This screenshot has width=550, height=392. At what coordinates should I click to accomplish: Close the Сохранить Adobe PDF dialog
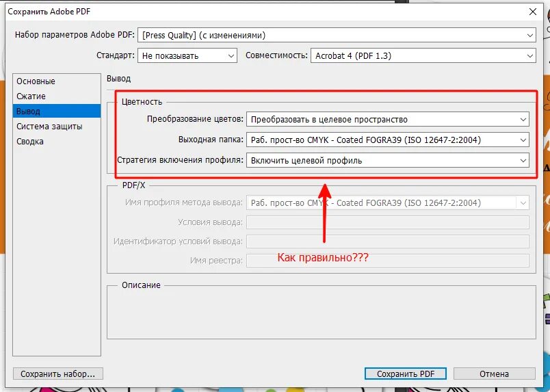[532, 12]
